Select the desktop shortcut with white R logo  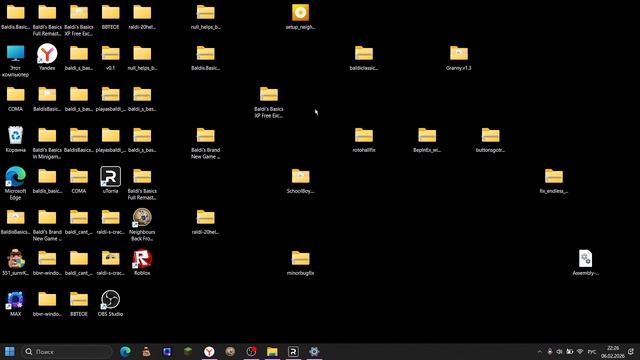[x=110, y=180]
